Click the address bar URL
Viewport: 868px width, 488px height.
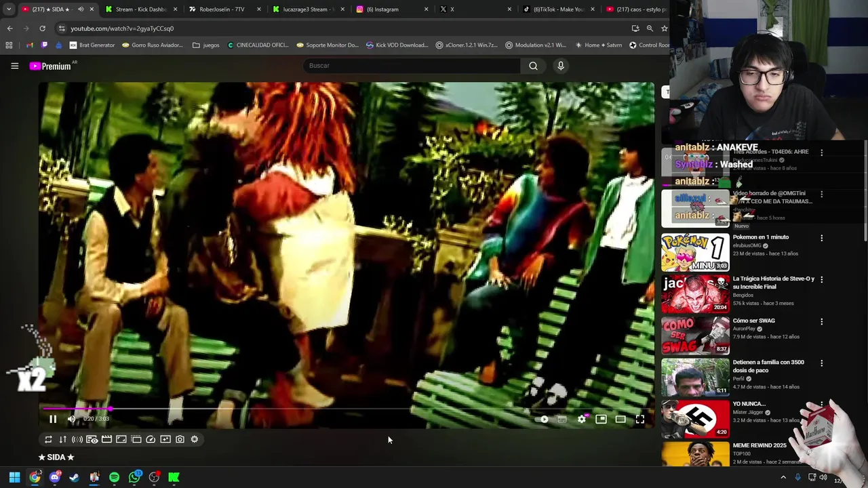[122, 28]
